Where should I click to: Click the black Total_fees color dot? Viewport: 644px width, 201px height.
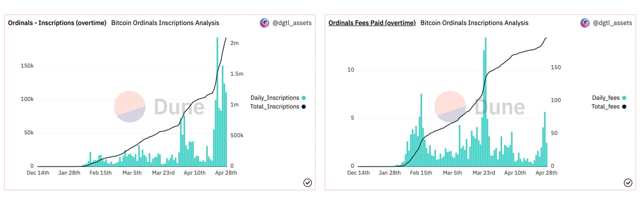[624, 107]
